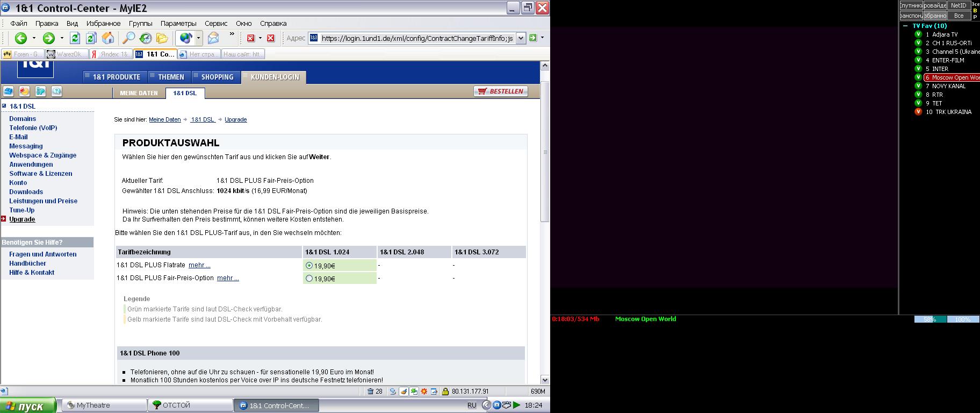Viewport: 980px width, 413px height.
Task: Click the globe proxy icon in toolbar
Action: 186,38
